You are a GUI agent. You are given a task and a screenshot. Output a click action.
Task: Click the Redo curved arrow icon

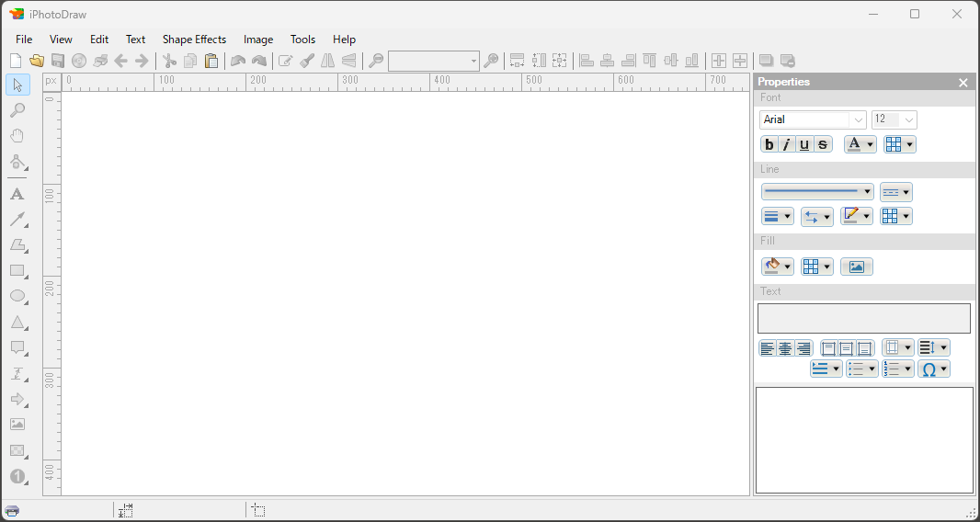tap(258, 61)
